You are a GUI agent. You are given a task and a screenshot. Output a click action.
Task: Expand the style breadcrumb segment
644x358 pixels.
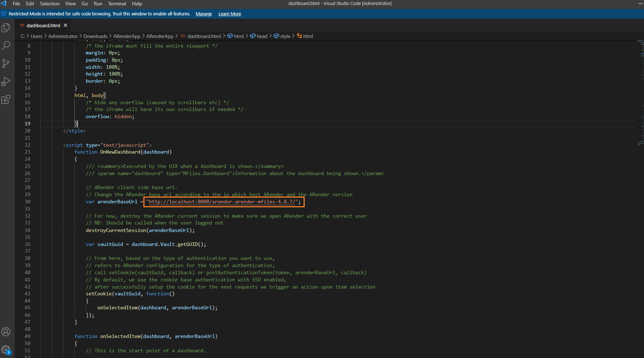[285, 36]
